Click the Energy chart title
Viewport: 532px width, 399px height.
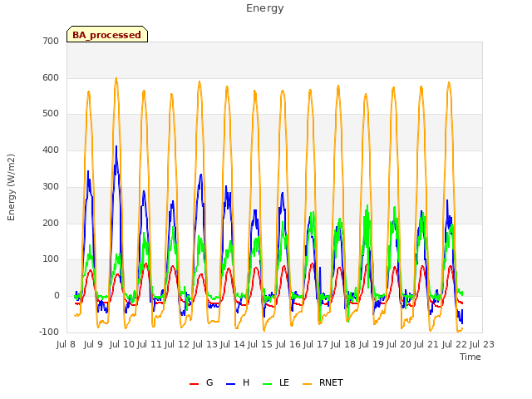(264, 8)
